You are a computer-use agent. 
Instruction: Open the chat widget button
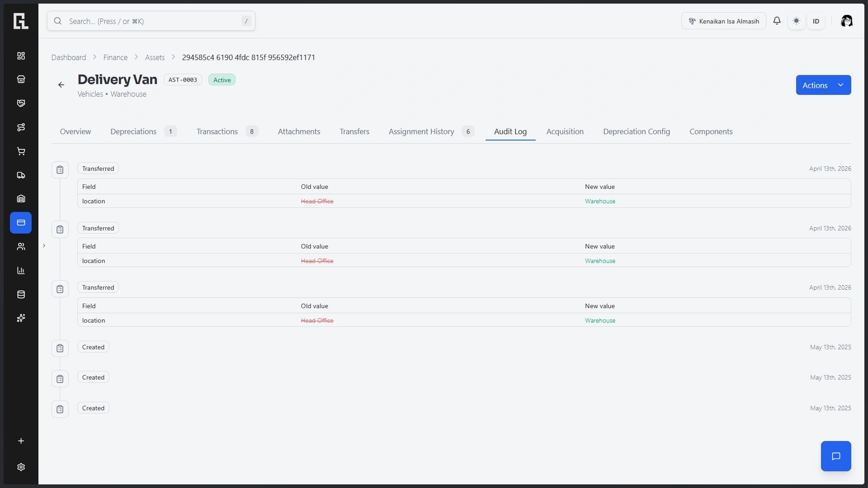836,456
